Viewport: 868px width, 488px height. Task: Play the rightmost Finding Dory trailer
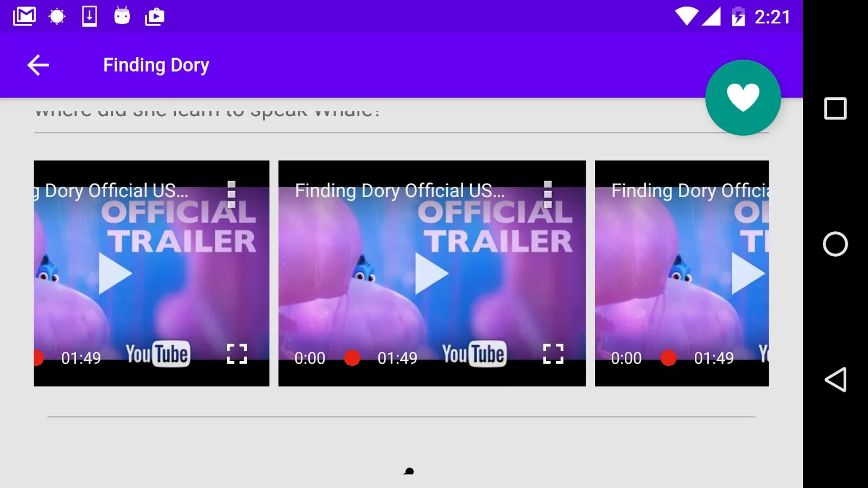748,274
